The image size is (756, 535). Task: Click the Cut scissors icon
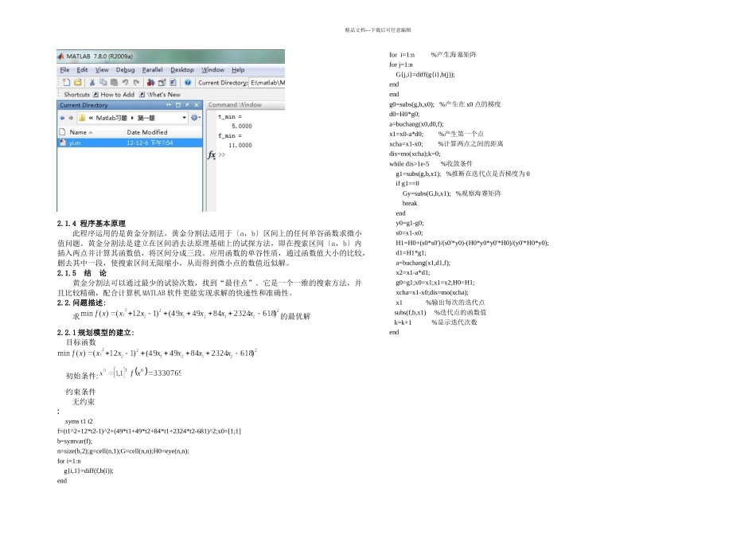click(92, 83)
